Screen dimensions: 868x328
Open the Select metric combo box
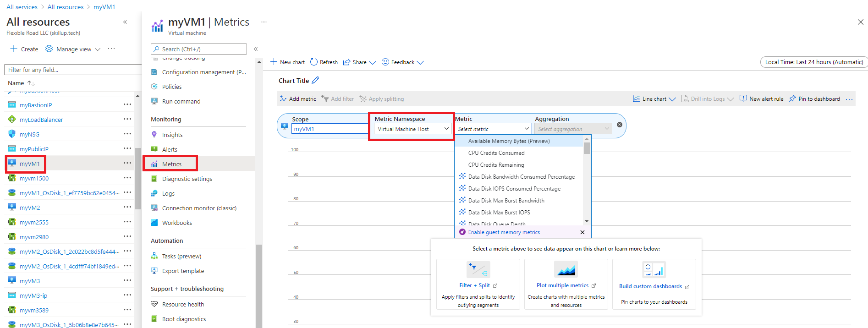click(493, 129)
